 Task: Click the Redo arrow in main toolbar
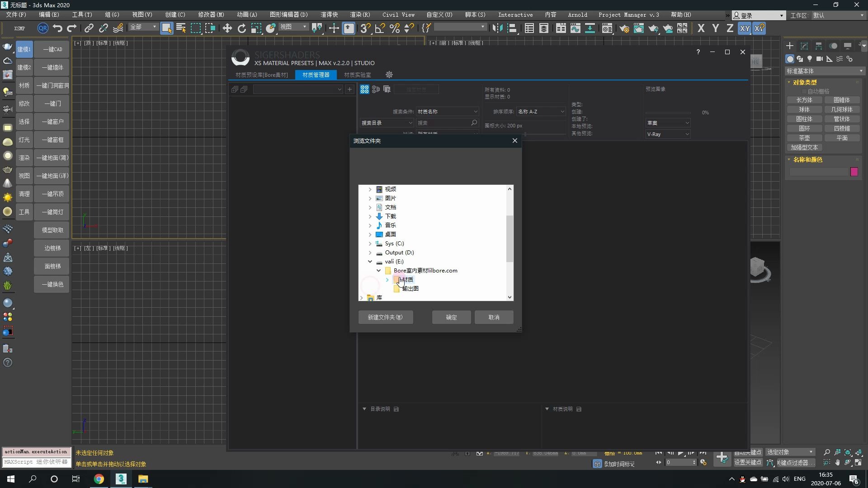point(72,28)
